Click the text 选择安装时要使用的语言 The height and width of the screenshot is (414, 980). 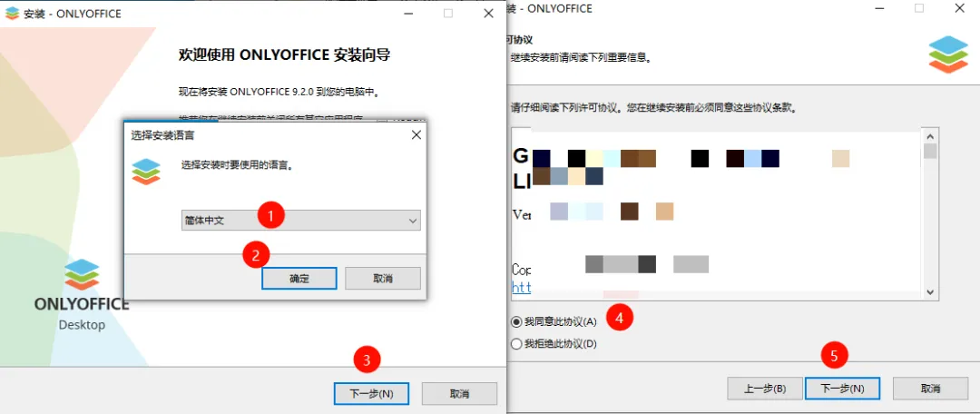click(238, 166)
